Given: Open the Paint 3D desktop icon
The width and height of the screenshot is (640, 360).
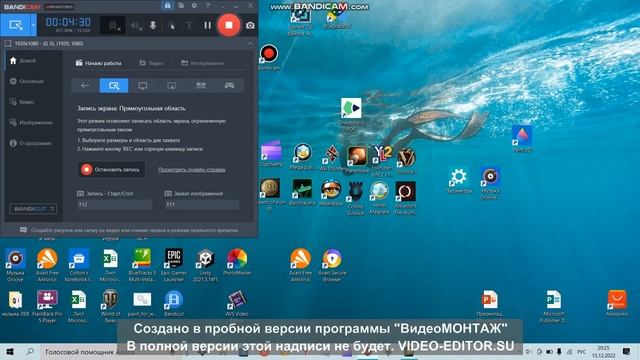Looking at the screenshot, I should (522, 139).
